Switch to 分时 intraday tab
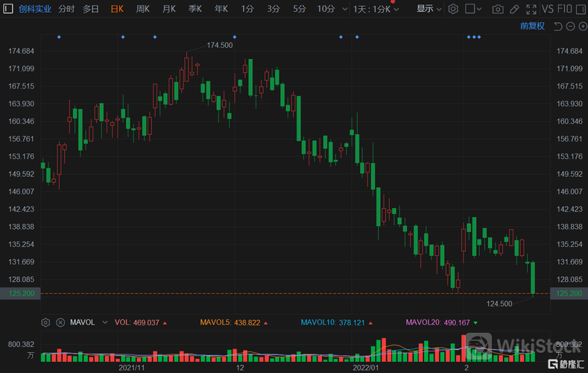This screenshot has width=588, height=373. click(66, 9)
